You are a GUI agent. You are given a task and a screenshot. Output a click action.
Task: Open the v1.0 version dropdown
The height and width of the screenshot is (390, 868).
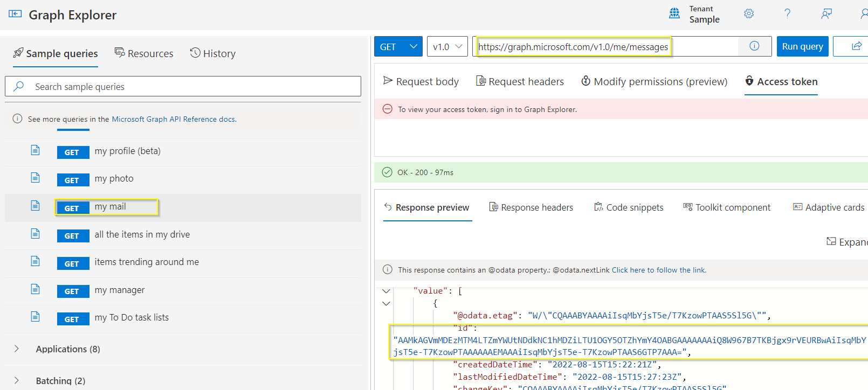tap(447, 46)
